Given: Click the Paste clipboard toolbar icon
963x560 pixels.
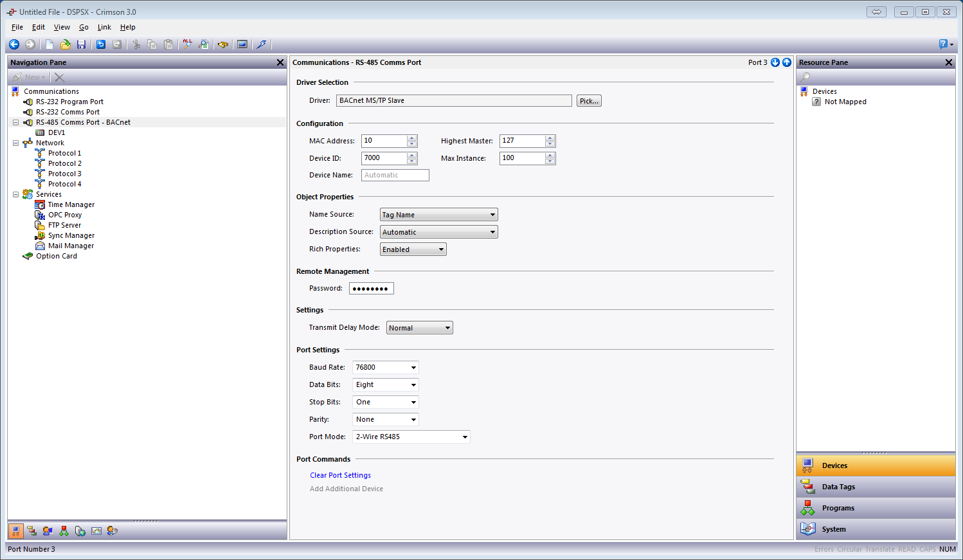Looking at the screenshot, I should pyautogui.click(x=168, y=44).
